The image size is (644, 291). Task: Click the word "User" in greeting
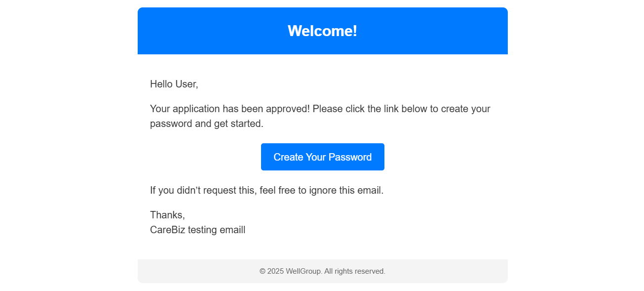pyautogui.click(x=186, y=84)
